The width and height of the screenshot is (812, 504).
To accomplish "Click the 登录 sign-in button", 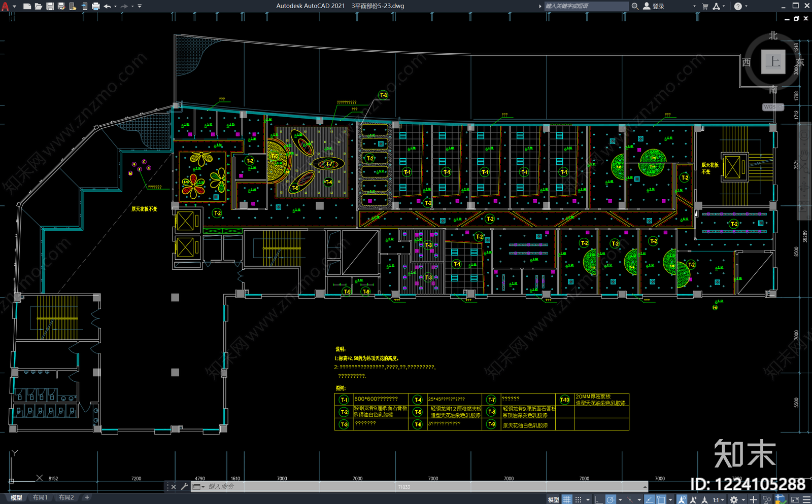I will 654,6.
